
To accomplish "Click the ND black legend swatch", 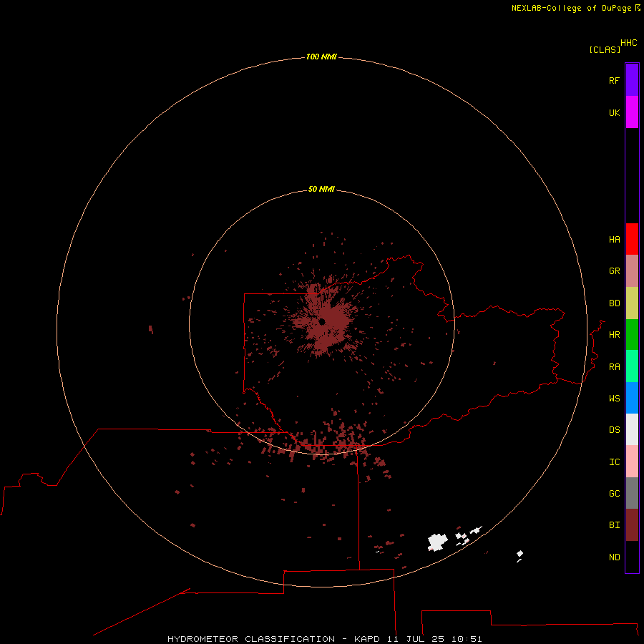I will click(632, 557).
